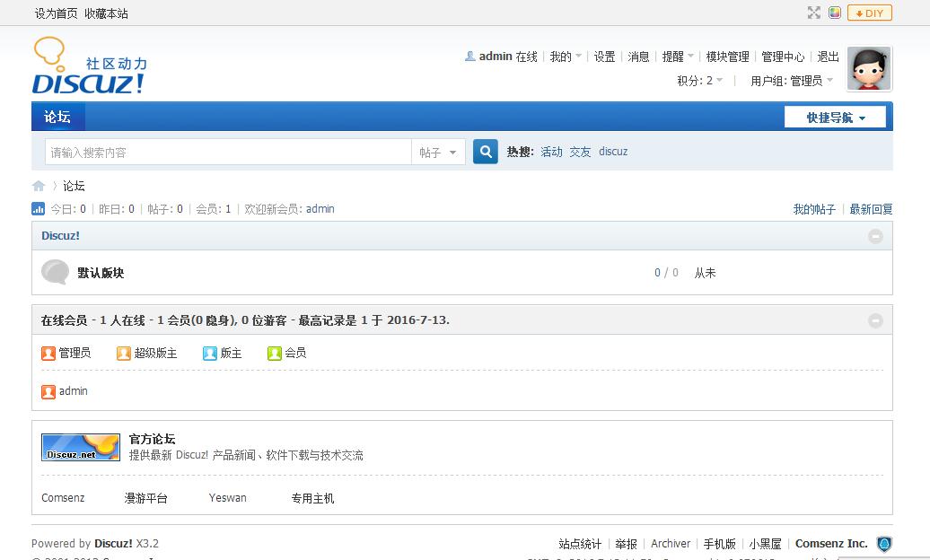Viewport: 930px width, 560px height.
Task: Collapse the 在线会员 online members panel
Action: coord(876,319)
